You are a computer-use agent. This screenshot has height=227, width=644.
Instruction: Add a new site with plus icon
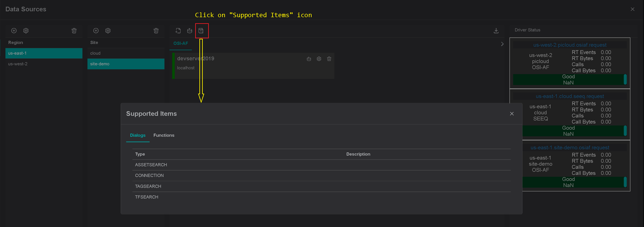click(96, 31)
